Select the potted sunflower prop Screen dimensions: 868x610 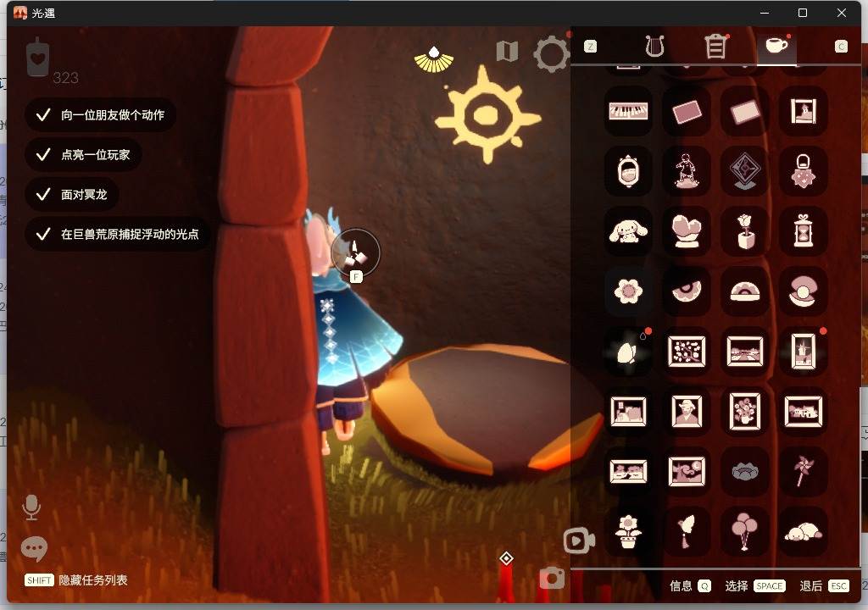pyautogui.click(x=628, y=531)
